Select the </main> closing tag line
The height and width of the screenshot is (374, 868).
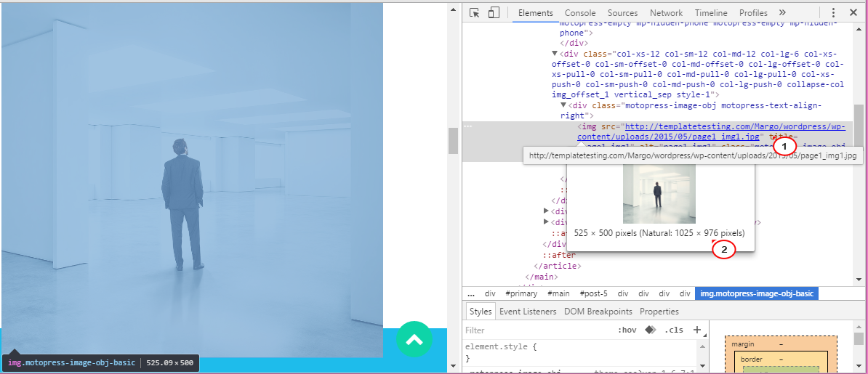click(542, 277)
